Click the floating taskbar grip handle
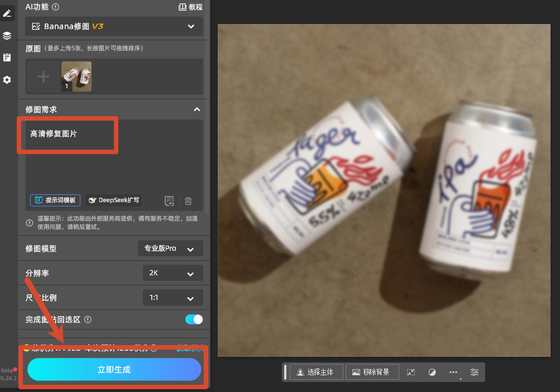This screenshot has height=392, width=560. [285, 372]
